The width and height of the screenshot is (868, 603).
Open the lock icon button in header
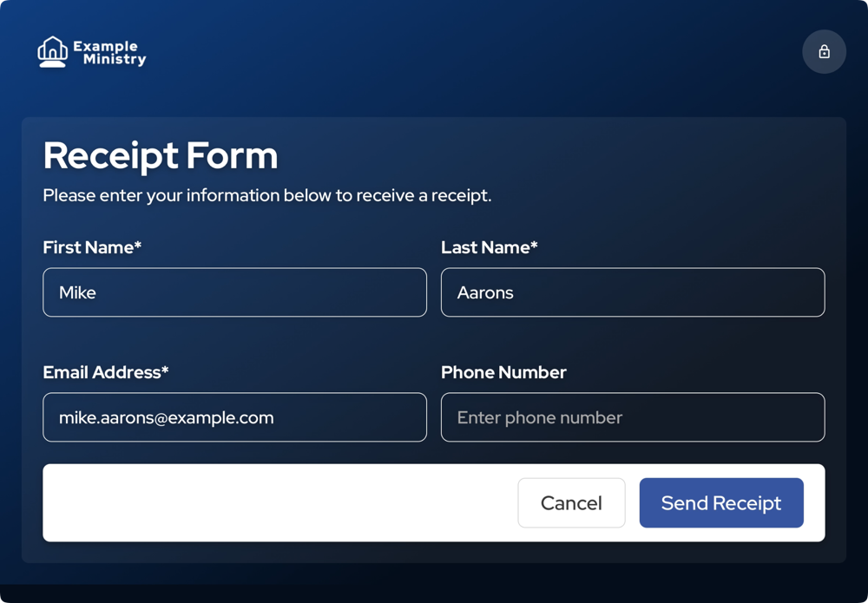(x=824, y=51)
